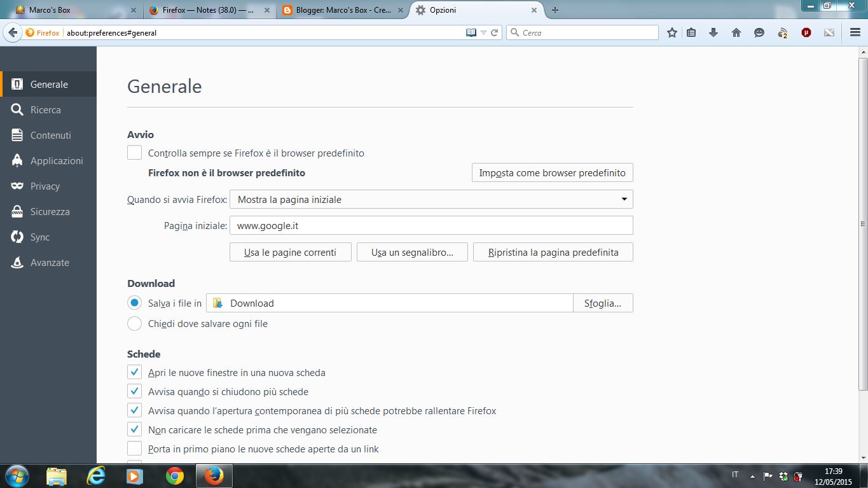Open Internet Explorer from the taskbar
Screen dimensions: 868x488
point(95,476)
